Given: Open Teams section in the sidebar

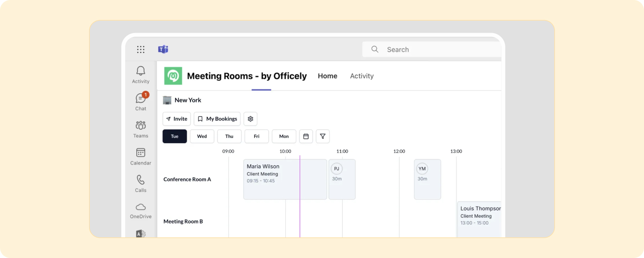Looking at the screenshot, I should point(141,129).
